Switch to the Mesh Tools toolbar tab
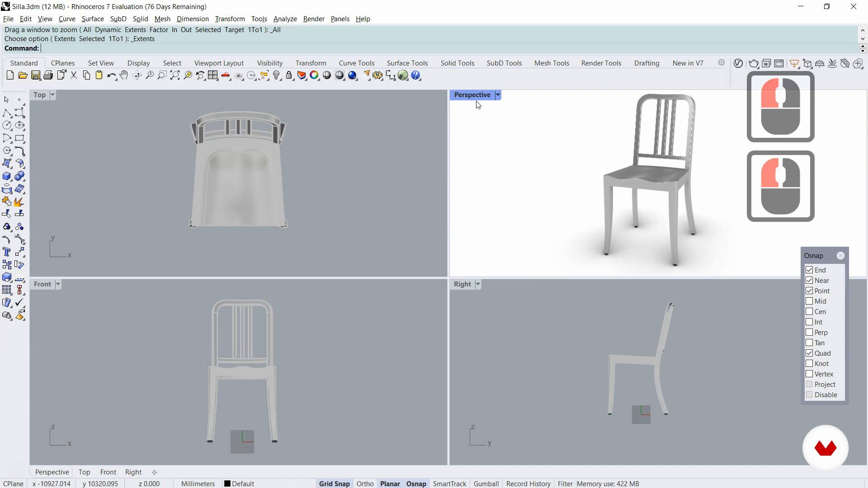Screen dimensions: 868x488 pos(552,63)
